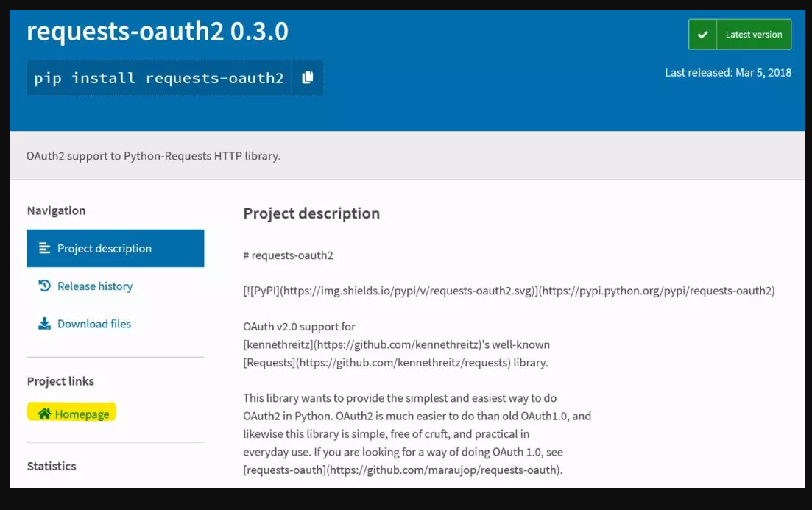Click the kennethreitz/requests library URL text
This screenshot has width=812, height=510.
tap(403, 362)
